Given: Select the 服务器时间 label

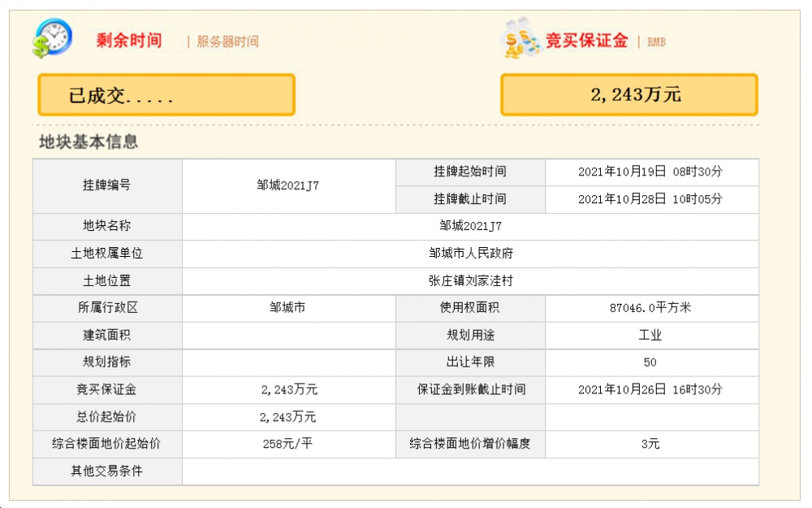Looking at the screenshot, I should [227, 41].
